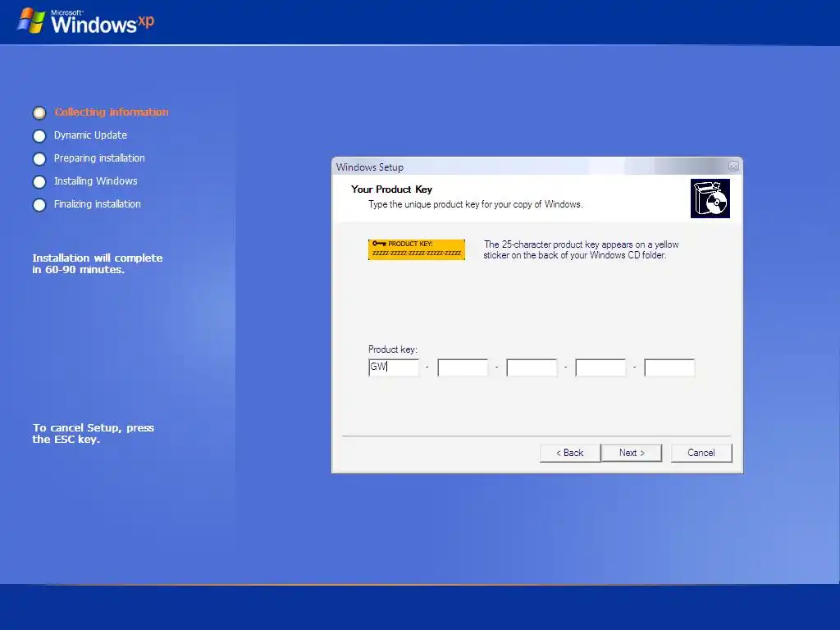Click the '25-character product key appears' description
840x630 pixels.
click(582, 249)
